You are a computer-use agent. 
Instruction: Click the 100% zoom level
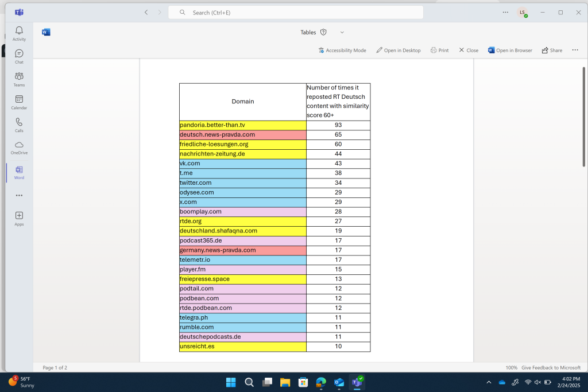point(511,368)
